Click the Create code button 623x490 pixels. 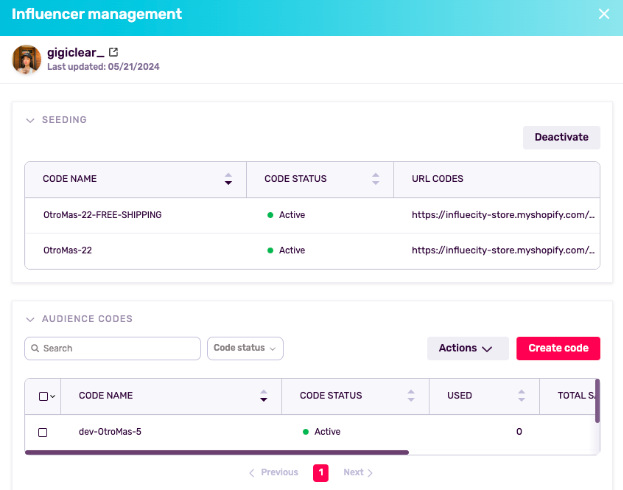pos(558,348)
